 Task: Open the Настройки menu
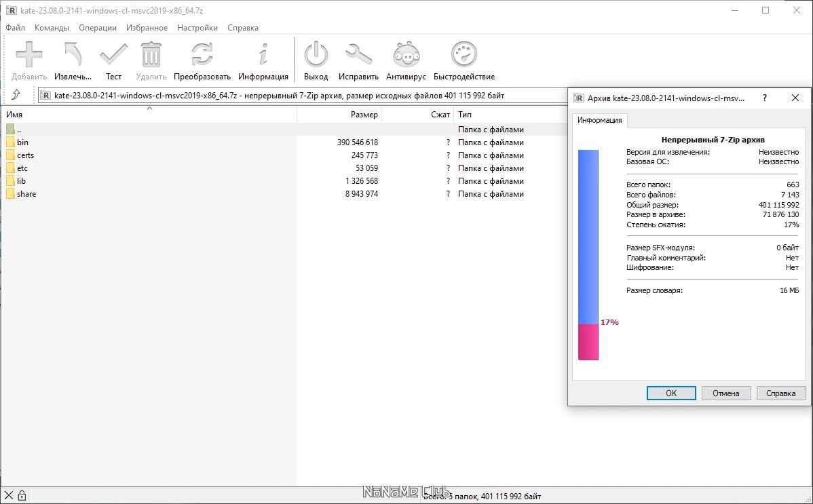(x=197, y=28)
